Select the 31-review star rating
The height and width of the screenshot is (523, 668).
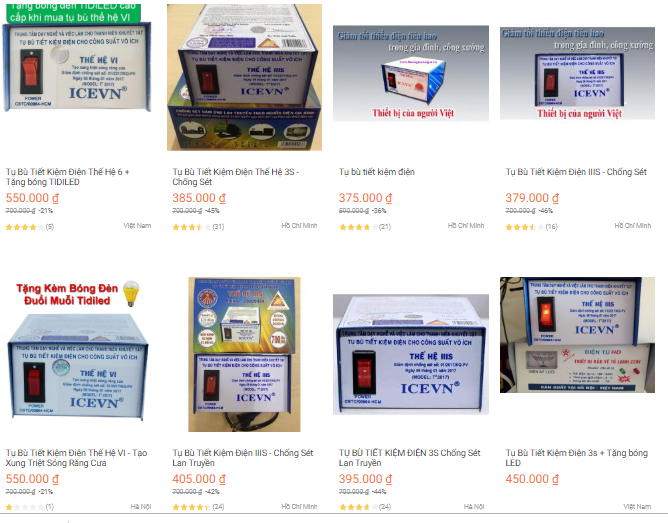point(198,227)
